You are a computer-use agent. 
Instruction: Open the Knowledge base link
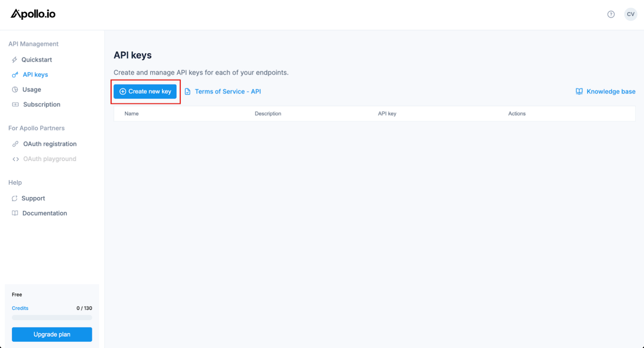611,92
